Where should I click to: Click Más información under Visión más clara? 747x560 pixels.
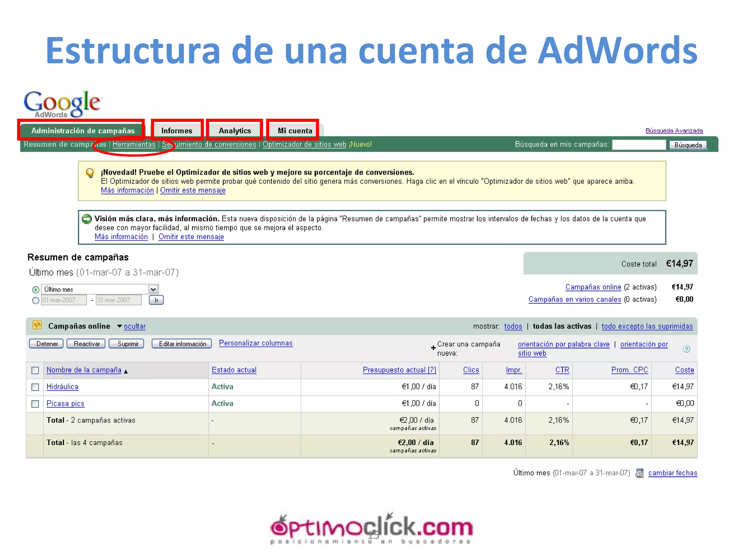121,237
